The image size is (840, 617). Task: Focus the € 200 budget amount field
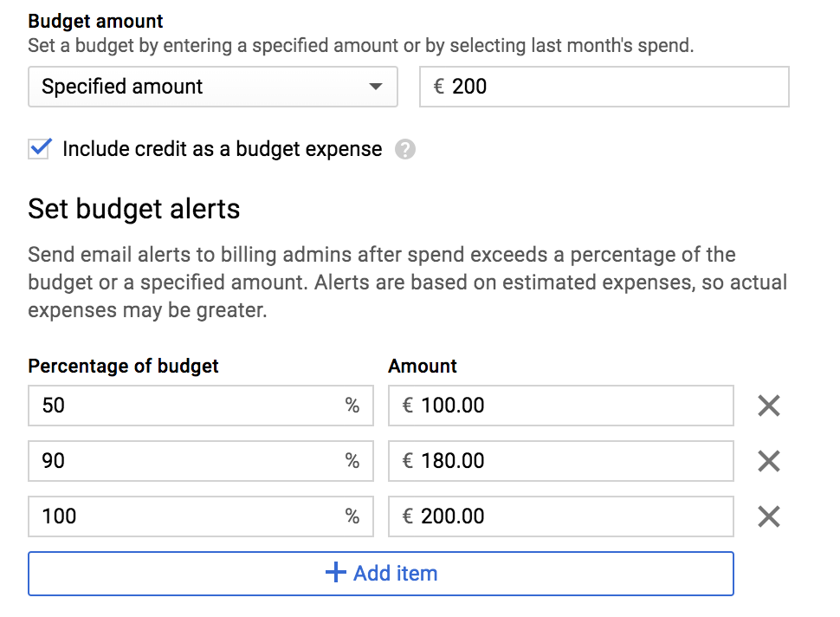pos(604,87)
